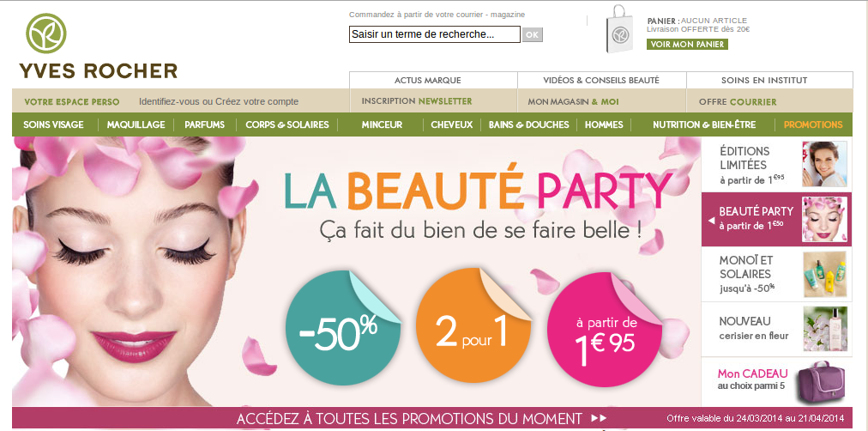Click the shopping bag basket icon
This screenshot has height=431, width=868.
click(x=619, y=29)
